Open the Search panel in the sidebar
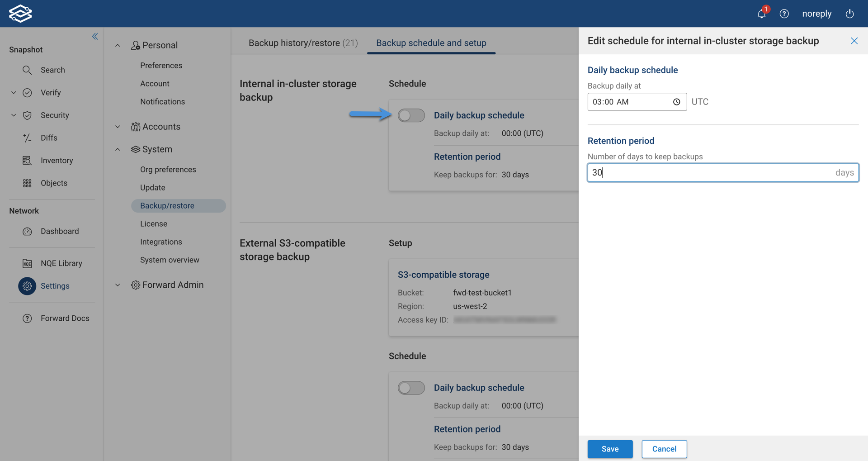The height and width of the screenshot is (461, 868). (53, 70)
